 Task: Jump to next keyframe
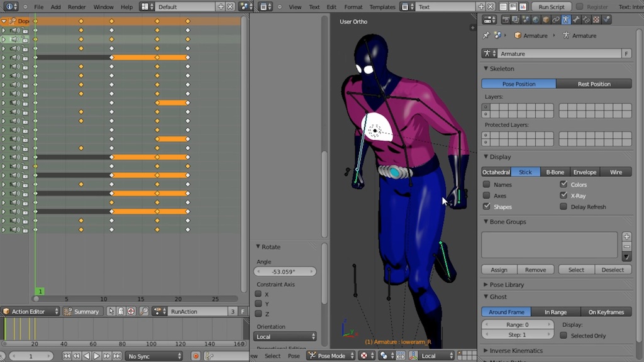pyautogui.click(x=107, y=356)
